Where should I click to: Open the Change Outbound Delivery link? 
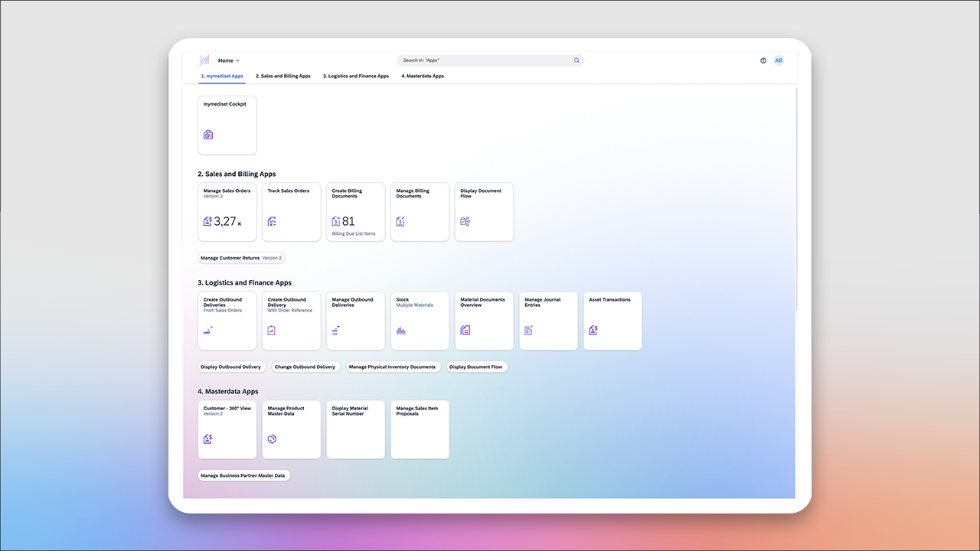305,367
